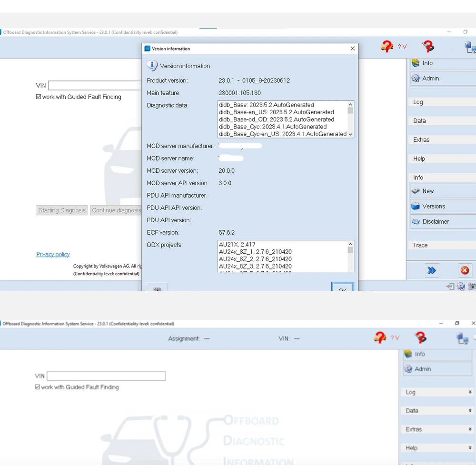Select 'AU24x_8Z_1, 2.7.6_210420' row
Viewport: 476px width, 476px height.
pyautogui.click(x=283, y=252)
